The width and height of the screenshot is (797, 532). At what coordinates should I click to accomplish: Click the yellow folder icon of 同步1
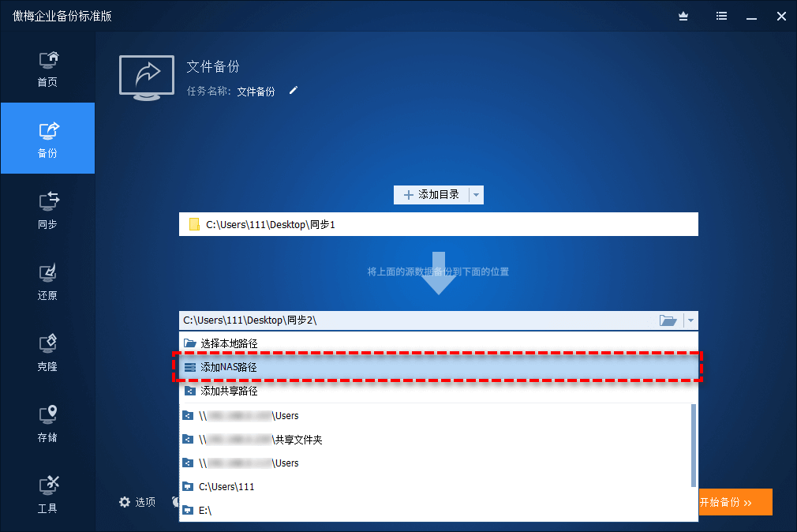[x=194, y=224]
